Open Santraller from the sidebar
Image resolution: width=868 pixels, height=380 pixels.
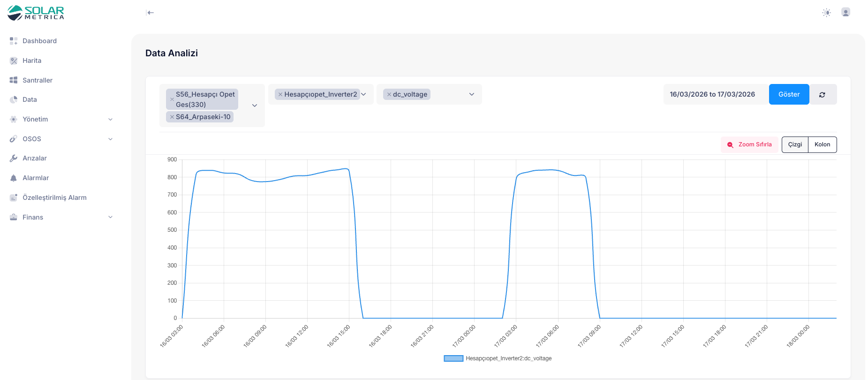point(38,80)
